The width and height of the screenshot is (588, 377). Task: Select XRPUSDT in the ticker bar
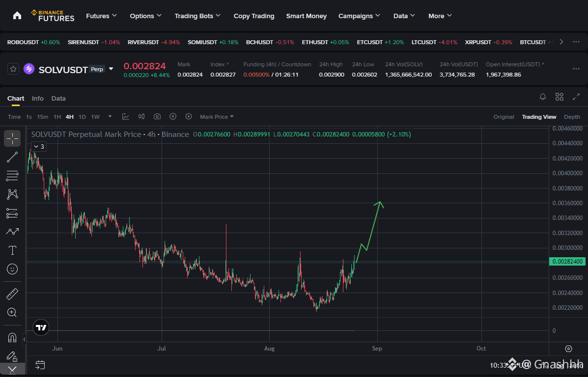(489, 42)
